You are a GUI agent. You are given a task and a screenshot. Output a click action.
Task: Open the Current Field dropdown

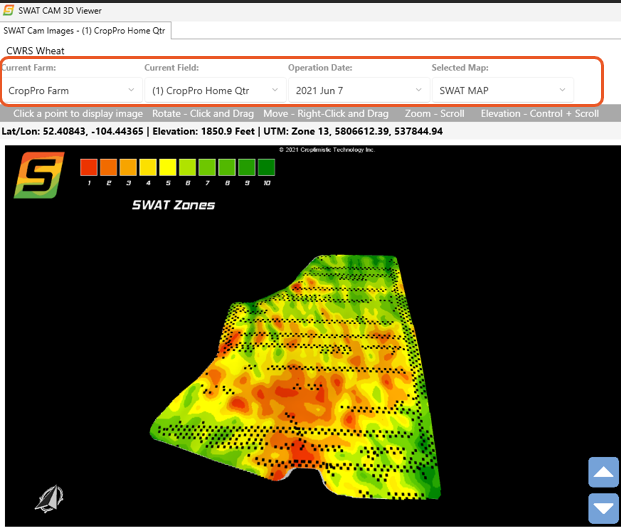pos(215,91)
